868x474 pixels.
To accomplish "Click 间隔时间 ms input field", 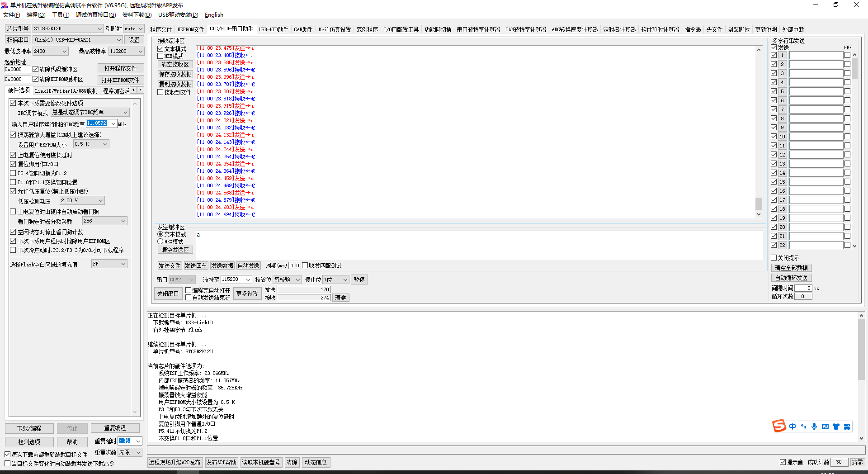I will (x=803, y=288).
